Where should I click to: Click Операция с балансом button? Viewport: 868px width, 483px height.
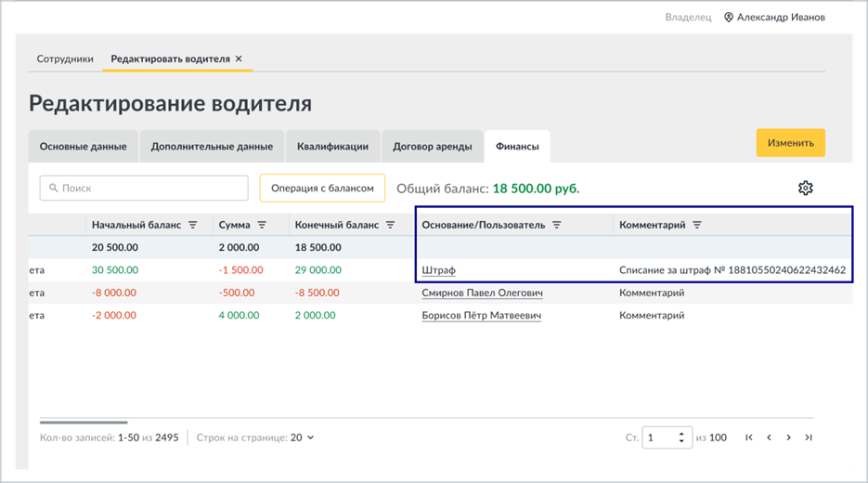322,189
